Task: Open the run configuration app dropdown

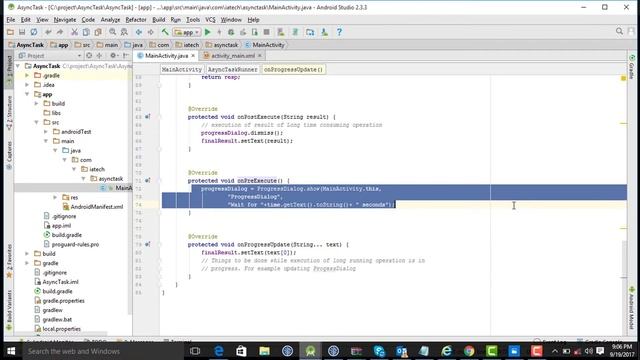Action: tap(187, 32)
